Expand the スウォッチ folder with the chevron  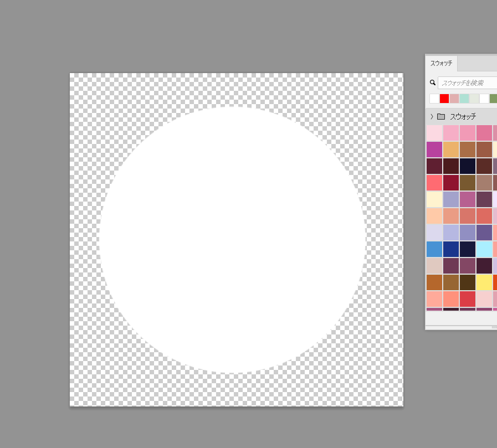pyautogui.click(x=432, y=117)
